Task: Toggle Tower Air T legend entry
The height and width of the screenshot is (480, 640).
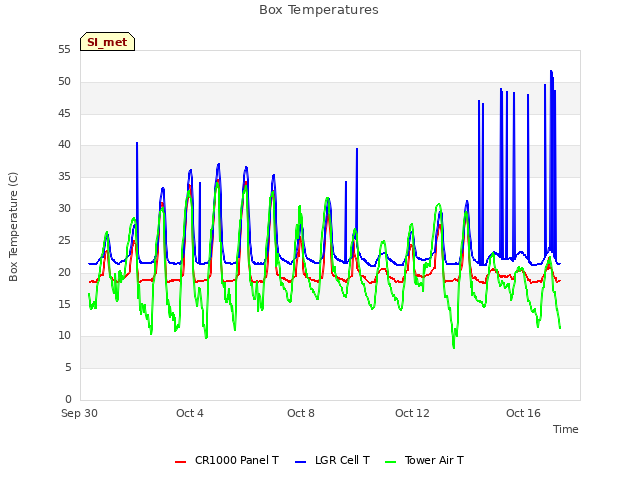Action: (x=424, y=460)
